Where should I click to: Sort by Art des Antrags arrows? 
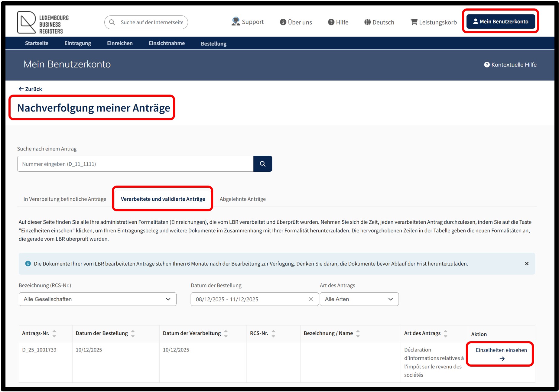(x=445, y=333)
